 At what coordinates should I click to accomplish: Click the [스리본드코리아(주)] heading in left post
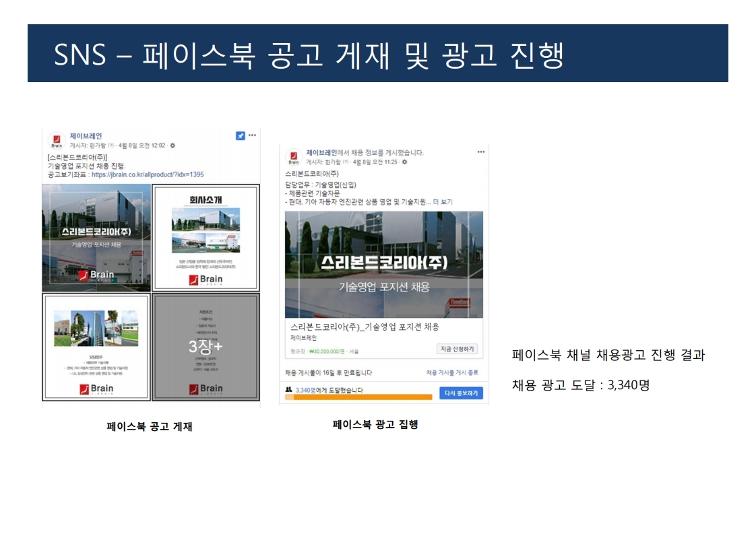point(77,157)
